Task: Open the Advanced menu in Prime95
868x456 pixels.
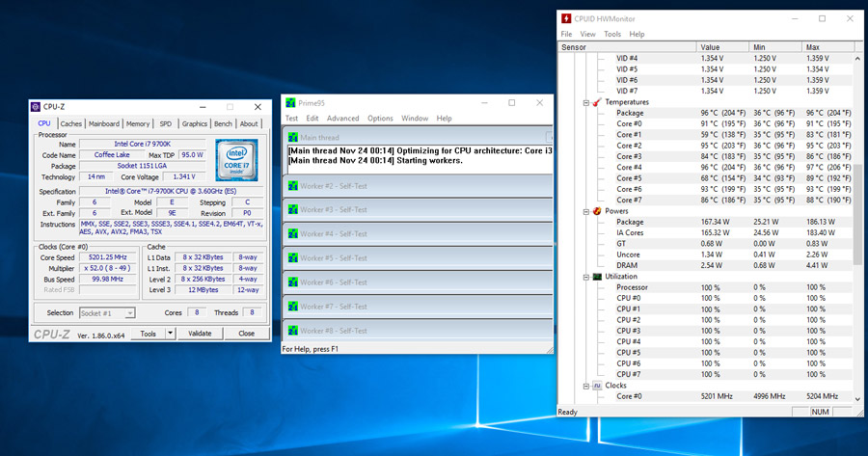Action: [x=342, y=119]
